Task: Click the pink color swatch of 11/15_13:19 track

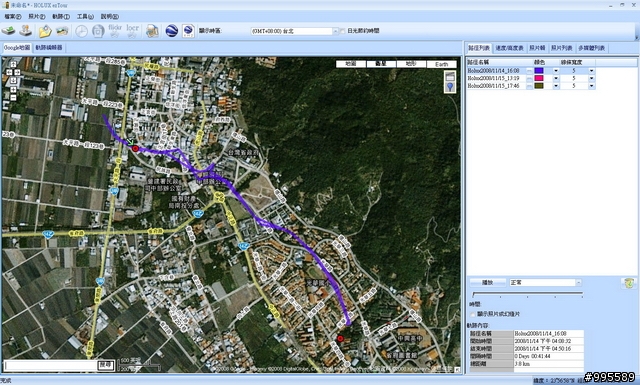Action: pyautogui.click(x=539, y=78)
